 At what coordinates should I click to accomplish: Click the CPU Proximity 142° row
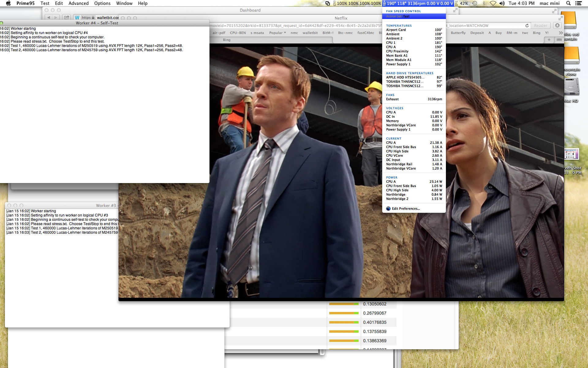point(414,51)
